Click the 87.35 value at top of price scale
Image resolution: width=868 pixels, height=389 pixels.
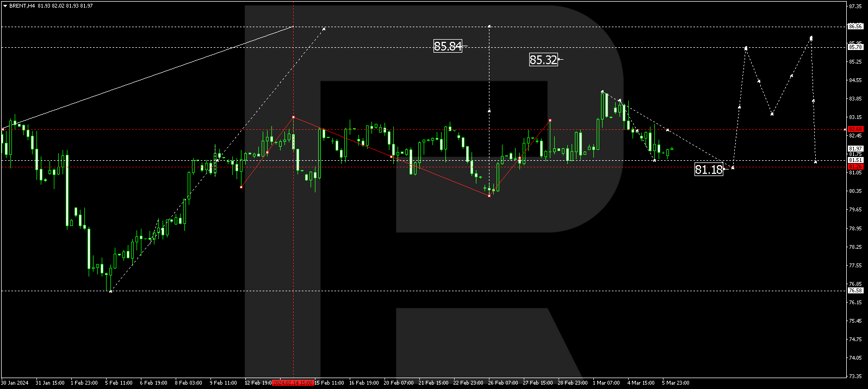[x=855, y=7]
